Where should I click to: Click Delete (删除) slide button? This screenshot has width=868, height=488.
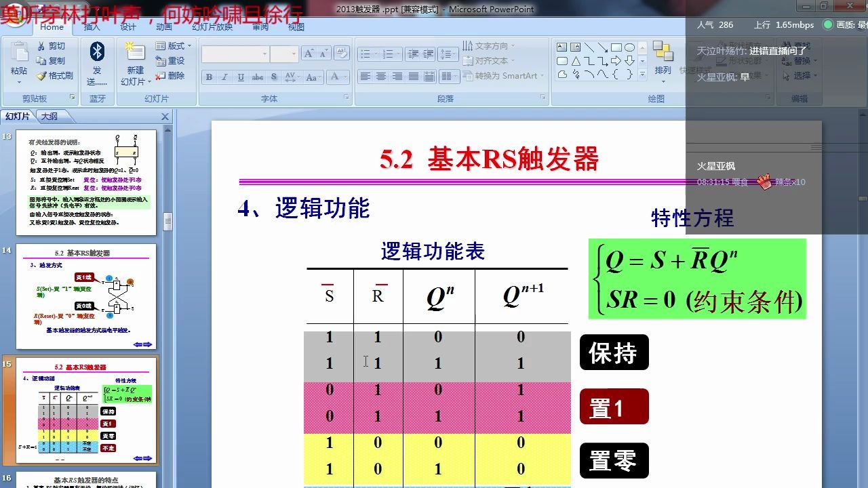[x=170, y=76]
